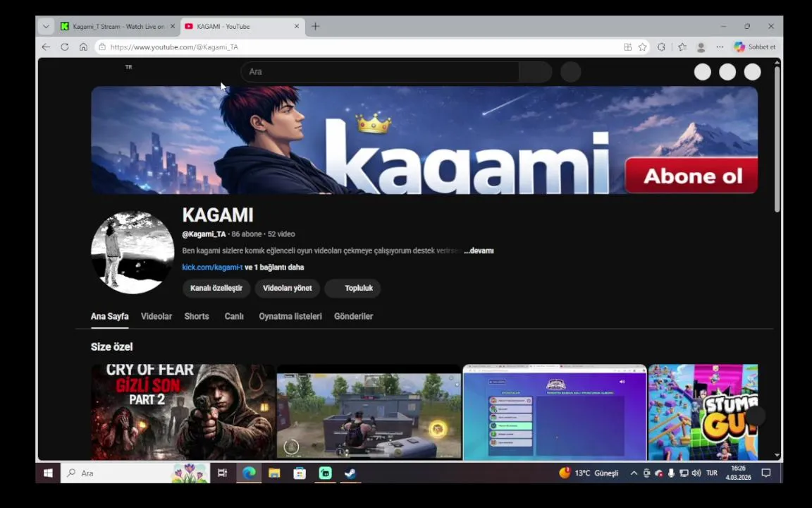
Task: Change input language via TUR indicator
Action: (712, 473)
